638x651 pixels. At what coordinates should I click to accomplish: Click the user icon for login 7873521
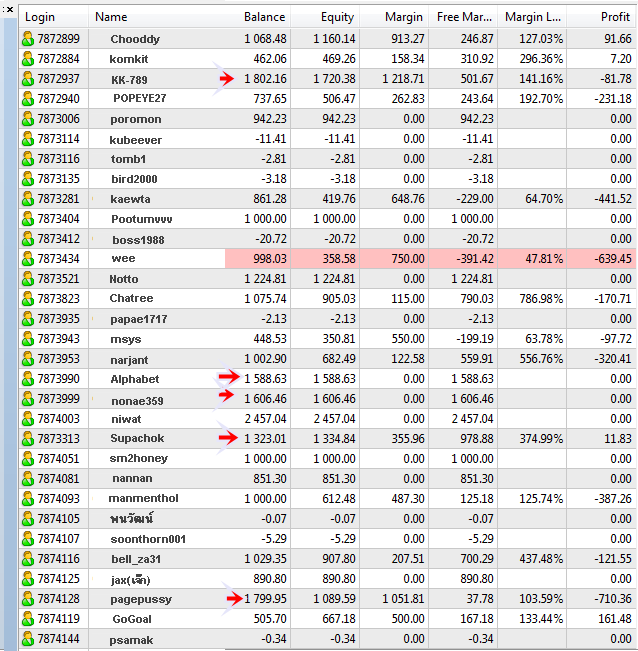pyautogui.click(x=28, y=279)
